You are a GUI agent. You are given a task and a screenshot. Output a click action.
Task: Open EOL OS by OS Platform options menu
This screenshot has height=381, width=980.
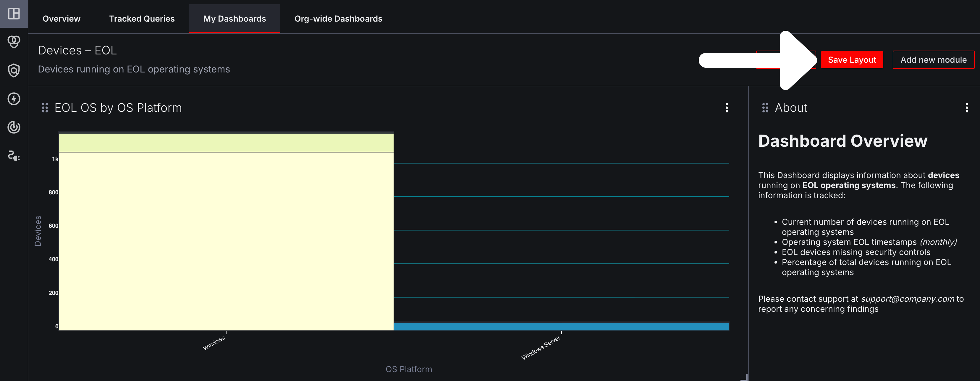point(727,108)
